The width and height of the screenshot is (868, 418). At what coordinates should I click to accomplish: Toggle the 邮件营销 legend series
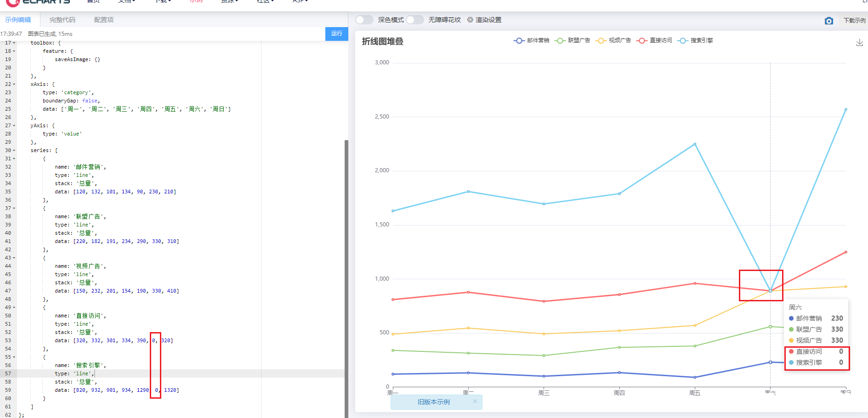point(531,40)
